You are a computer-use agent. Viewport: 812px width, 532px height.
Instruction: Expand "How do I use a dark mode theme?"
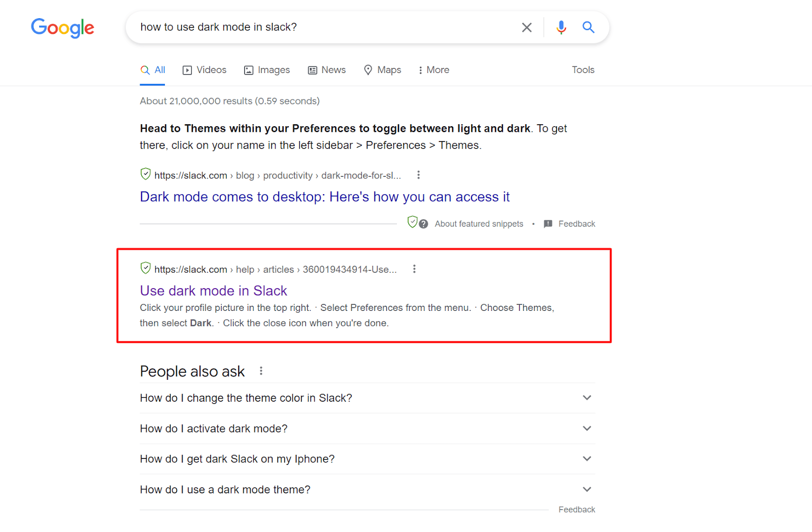point(587,489)
